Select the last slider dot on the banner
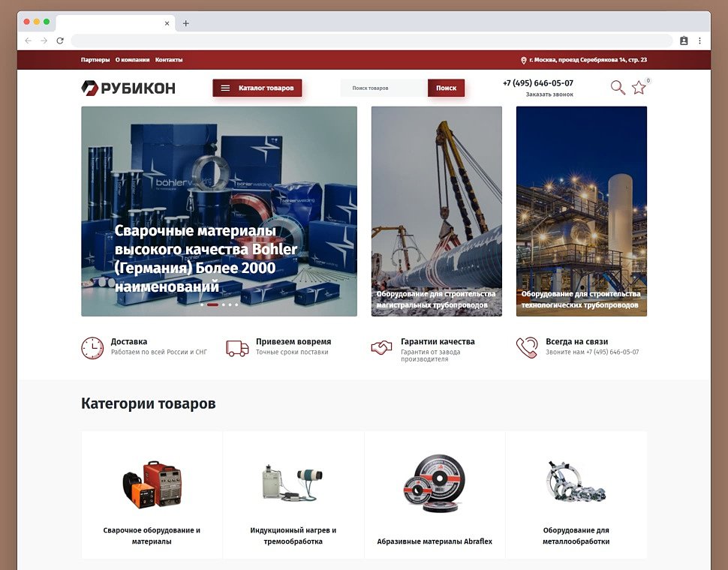728x570 pixels. coord(236,304)
